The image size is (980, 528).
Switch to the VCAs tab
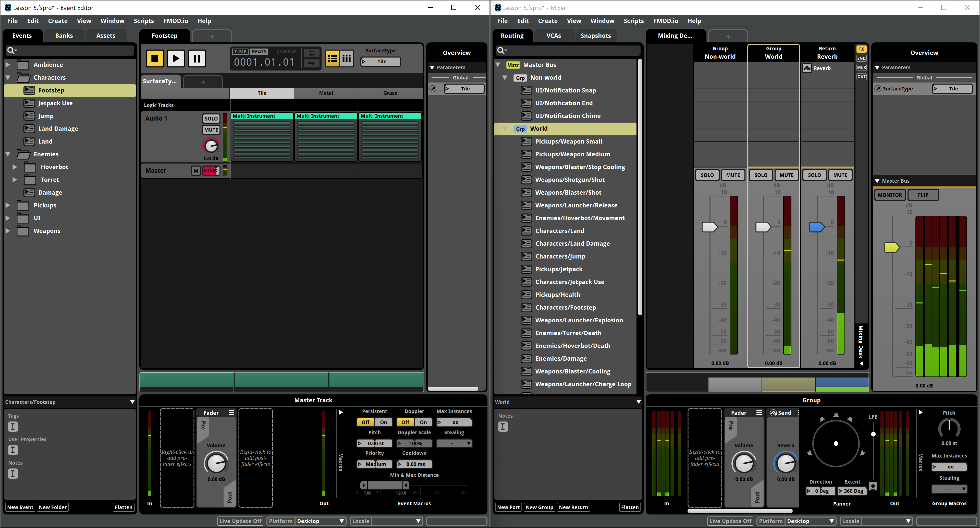tap(554, 36)
